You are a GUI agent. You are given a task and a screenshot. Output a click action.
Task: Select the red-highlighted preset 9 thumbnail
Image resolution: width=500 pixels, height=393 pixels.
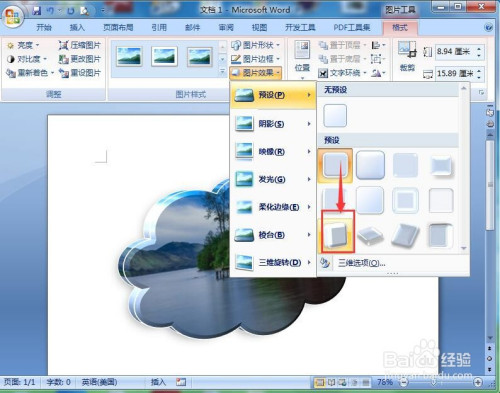pos(338,232)
